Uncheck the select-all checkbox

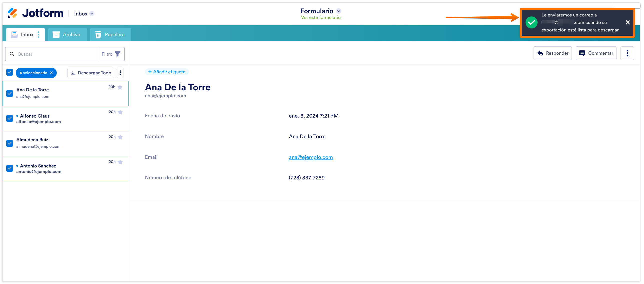coord(9,72)
